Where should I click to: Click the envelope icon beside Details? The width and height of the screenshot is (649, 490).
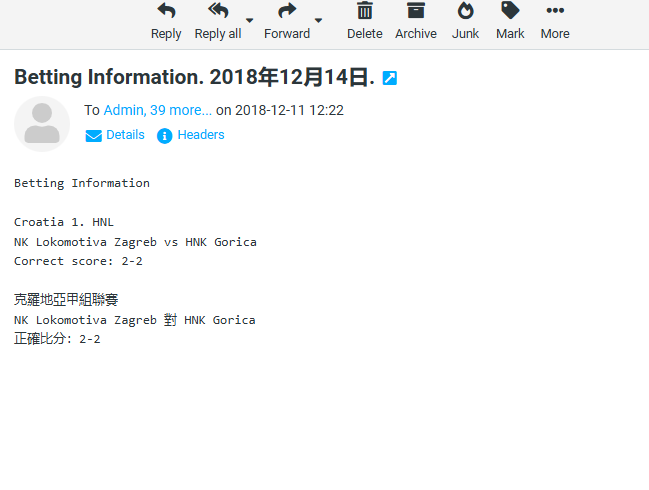click(x=94, y=136)
